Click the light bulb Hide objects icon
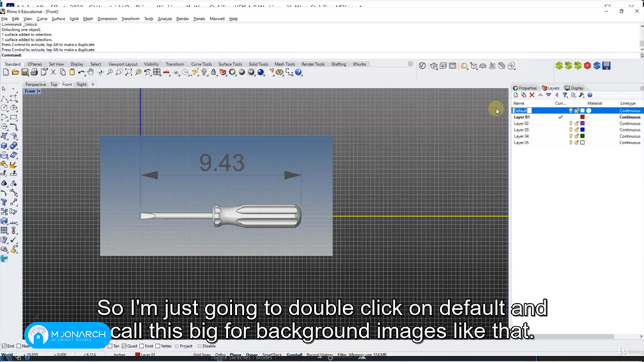The height and width of the screenshot is (362, 644). 204,72
